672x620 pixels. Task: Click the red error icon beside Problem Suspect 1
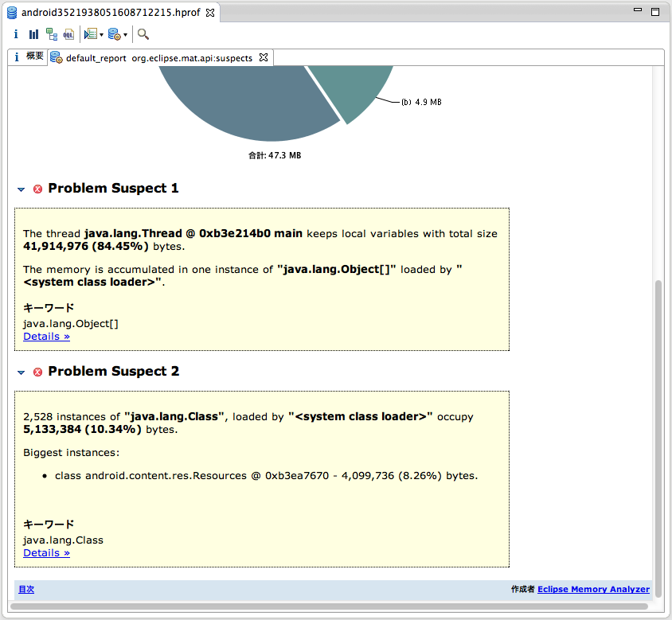[x=37, y=189]
